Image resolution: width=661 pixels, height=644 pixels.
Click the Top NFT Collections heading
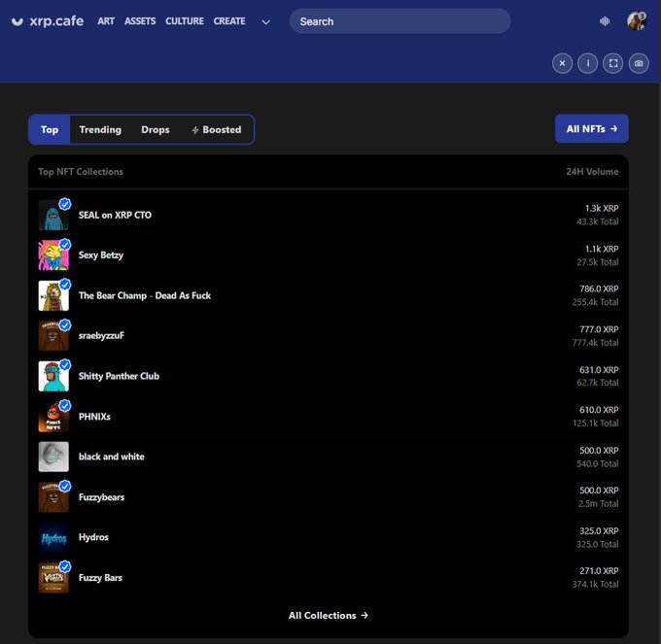[x=81, y=172]
